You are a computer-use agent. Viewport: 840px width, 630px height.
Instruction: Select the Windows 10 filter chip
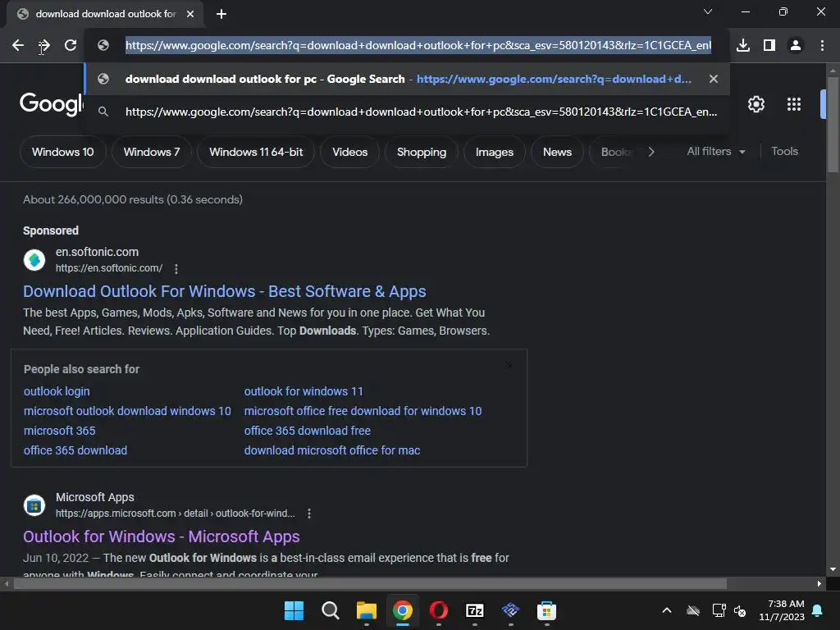click(62, 152)
